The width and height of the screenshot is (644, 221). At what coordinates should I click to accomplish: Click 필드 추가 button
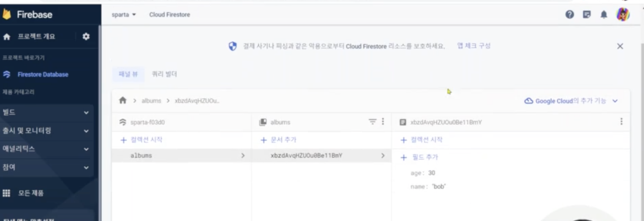click(419, 157)
